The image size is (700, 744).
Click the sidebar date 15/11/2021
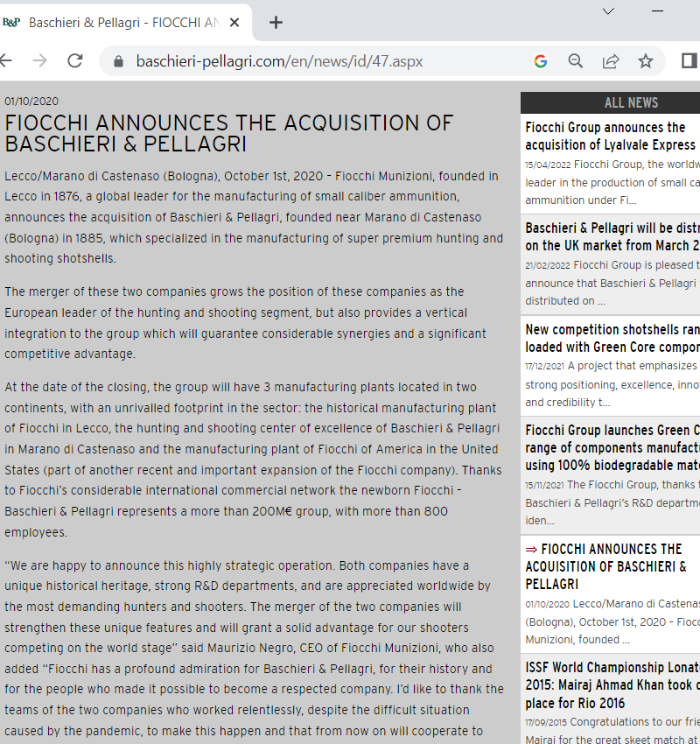point(544,486)
